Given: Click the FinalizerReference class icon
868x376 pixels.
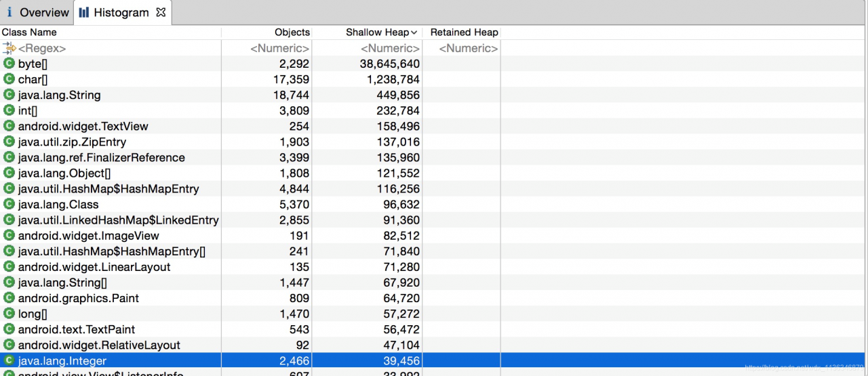Looking at the screenshot, I should pos(9,157).
